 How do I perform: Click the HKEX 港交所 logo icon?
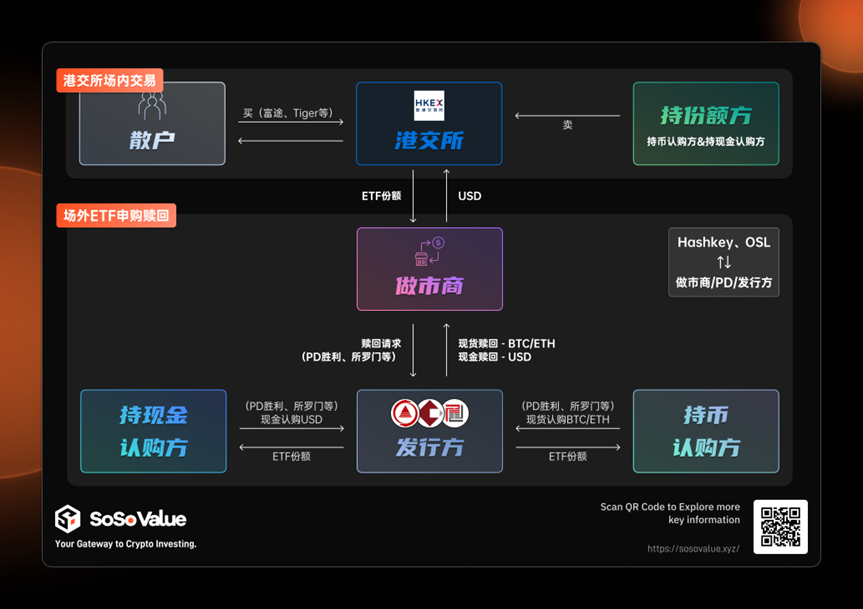[429, 103]
